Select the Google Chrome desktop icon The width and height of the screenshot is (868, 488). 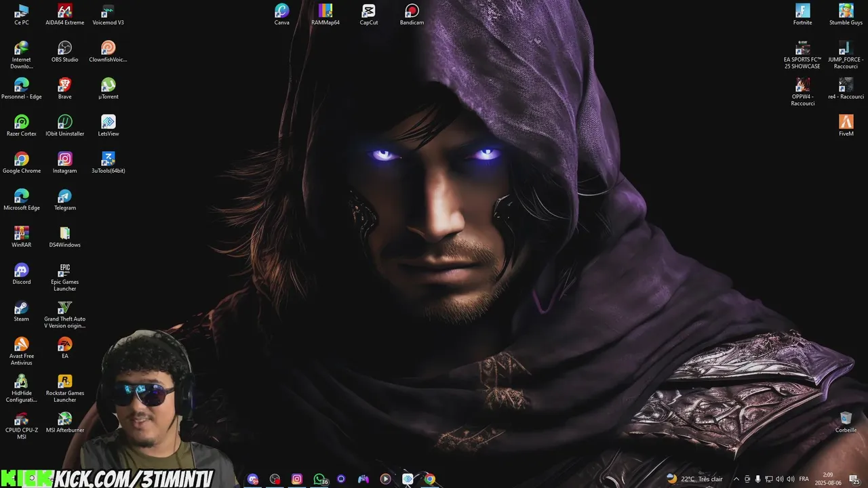coord(22,163)
